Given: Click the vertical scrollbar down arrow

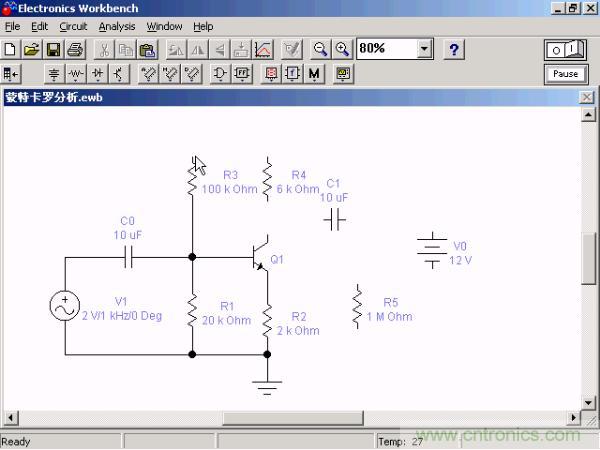Looking at the screenshot, I should [589, 399].
